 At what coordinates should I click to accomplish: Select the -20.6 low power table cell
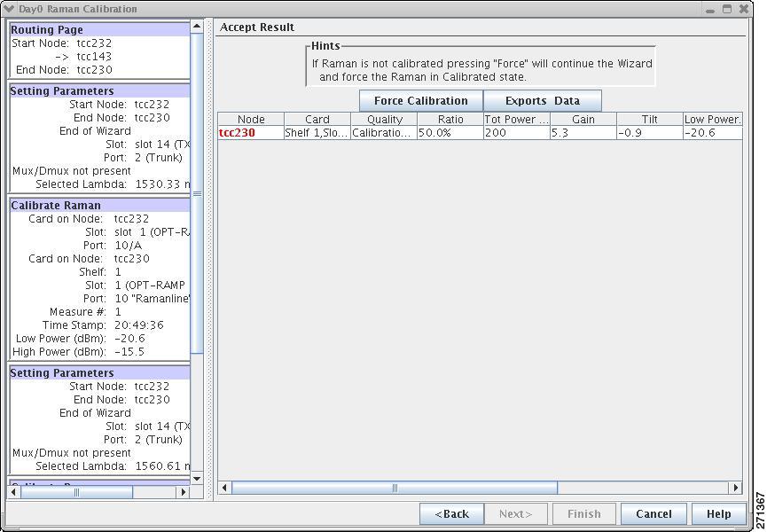[x=713, y=132]
